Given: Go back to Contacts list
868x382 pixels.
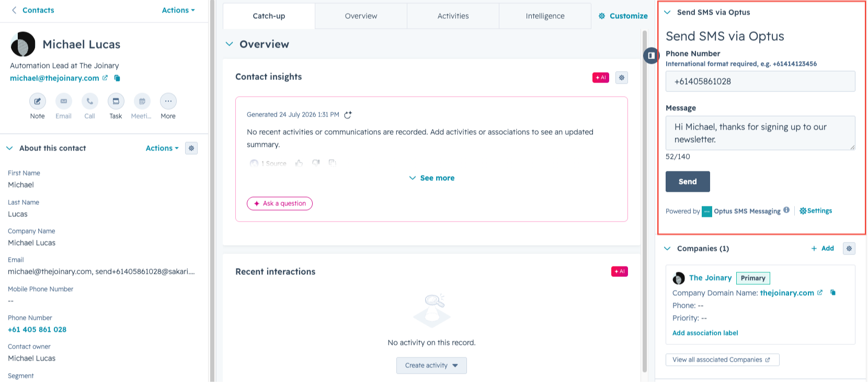Looking at the screenshot, I should coord(32,10).
